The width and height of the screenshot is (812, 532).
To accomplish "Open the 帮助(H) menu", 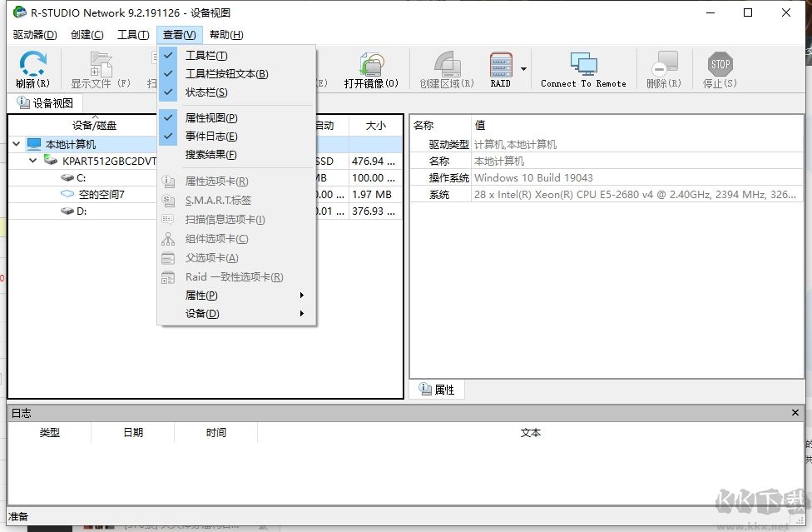I will tap(226, 35).
